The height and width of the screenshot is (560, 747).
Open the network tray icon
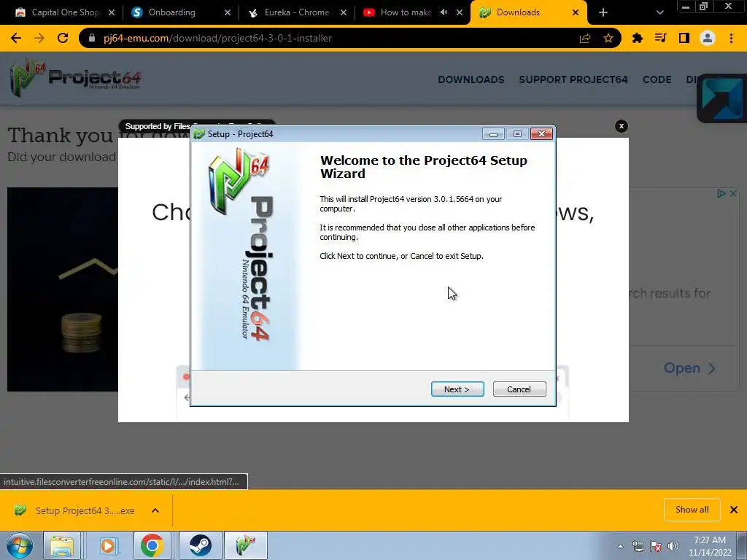click(x=638, y=546)
